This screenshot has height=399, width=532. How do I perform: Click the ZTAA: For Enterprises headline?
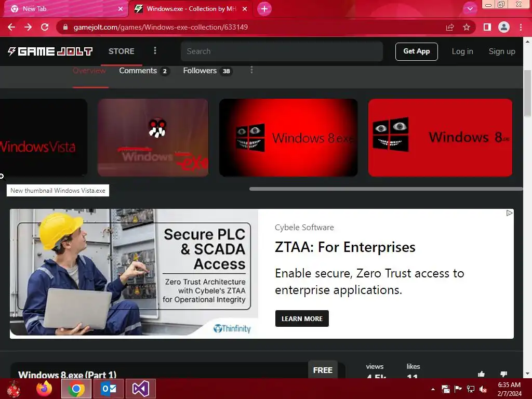tap(345, 247)
